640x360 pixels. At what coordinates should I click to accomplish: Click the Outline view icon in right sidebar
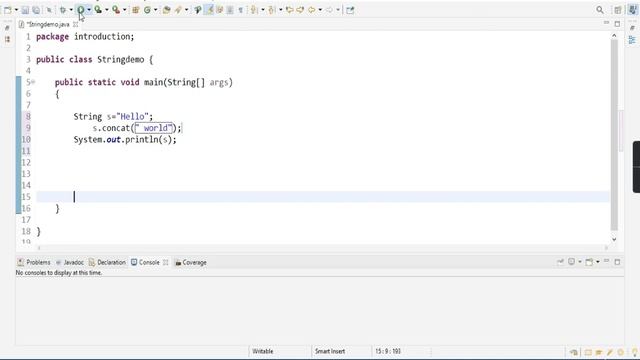tap(632, 40)
